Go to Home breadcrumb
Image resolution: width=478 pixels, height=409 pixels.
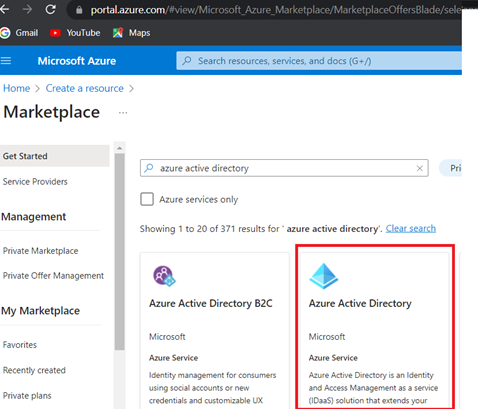click(x=16, y=88)
